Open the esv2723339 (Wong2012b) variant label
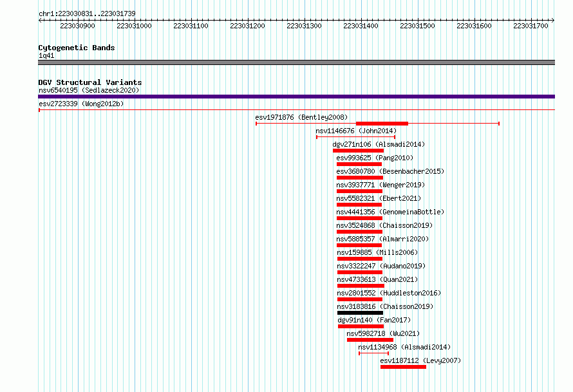Screen dimensions: 573x392 (81, 104)
